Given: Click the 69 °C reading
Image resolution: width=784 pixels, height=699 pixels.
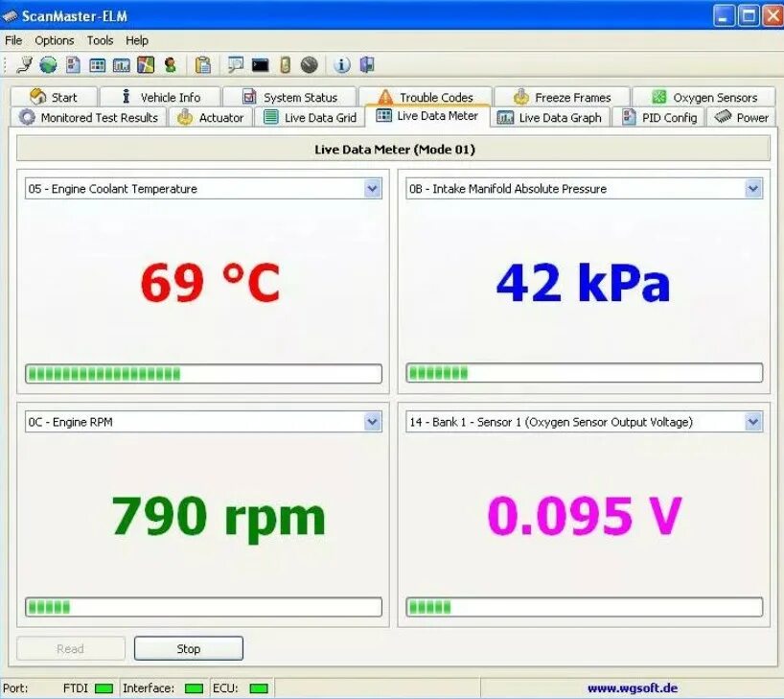Looking at the screenshot, I should (210, 283).
